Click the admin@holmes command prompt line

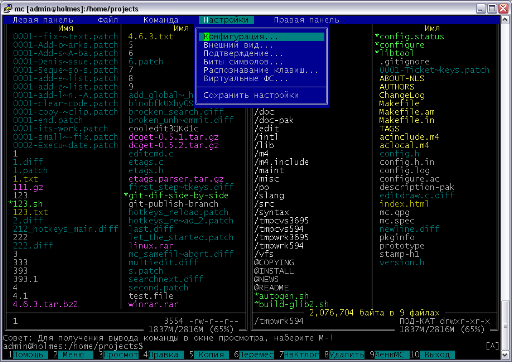point(73,346)
